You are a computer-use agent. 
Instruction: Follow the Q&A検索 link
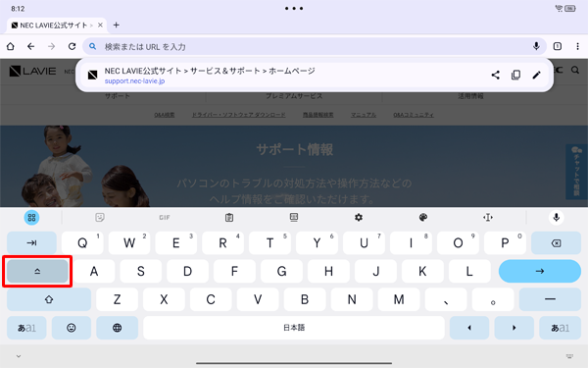(x=165, y=115)
